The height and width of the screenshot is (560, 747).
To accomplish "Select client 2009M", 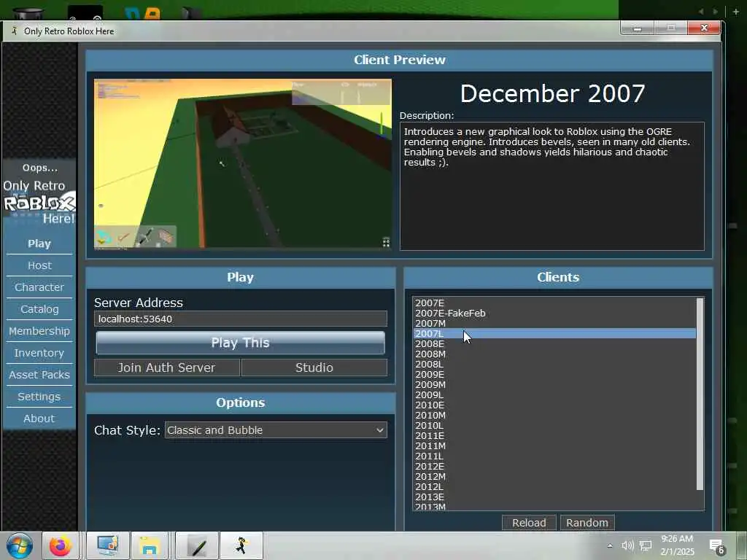I will pos(554,385).
